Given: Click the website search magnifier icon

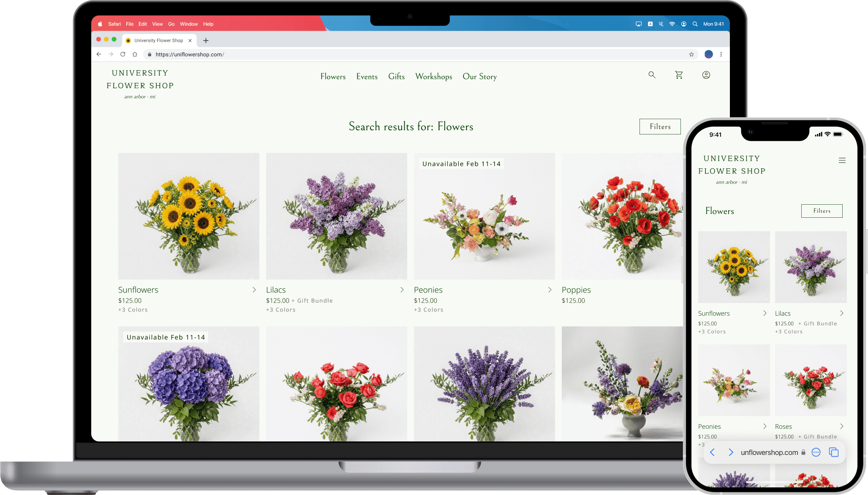Looking at the screenshot, I should coord(652,75).
